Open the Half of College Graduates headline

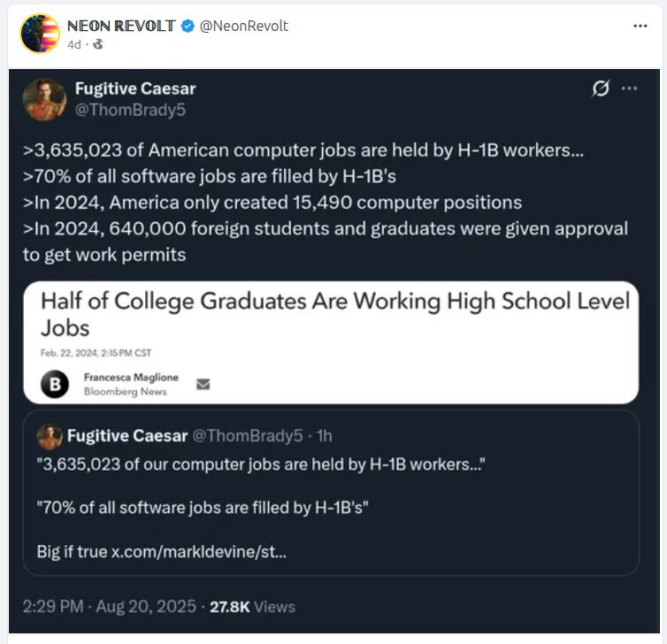tap(335, 314)
